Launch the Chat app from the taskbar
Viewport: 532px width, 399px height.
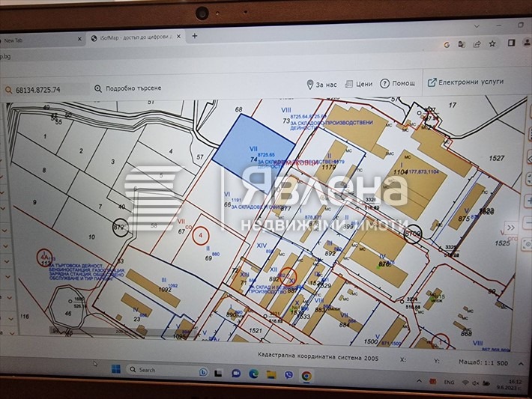click(236, 374)
